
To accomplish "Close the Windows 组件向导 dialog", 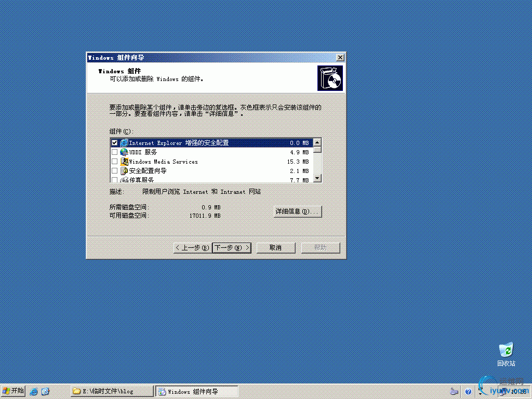I will click(340, 58).
